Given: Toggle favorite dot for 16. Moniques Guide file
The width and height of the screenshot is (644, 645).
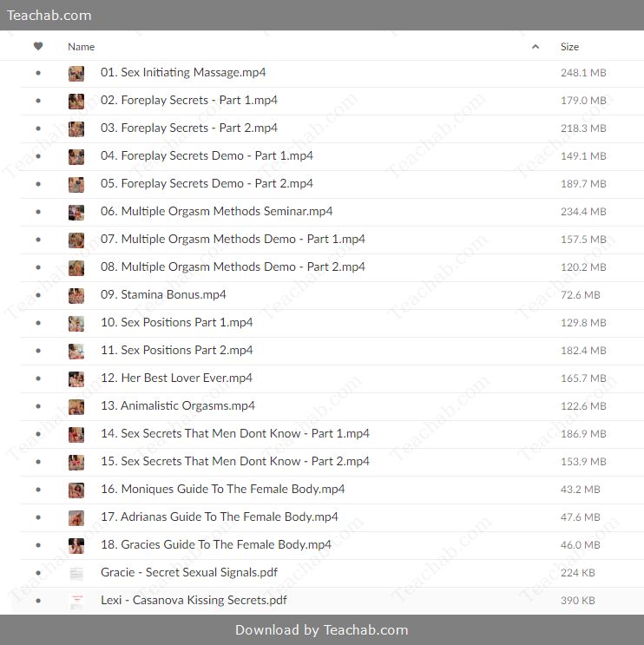Looking at the screenshot, I should click(x=38, y=490).
